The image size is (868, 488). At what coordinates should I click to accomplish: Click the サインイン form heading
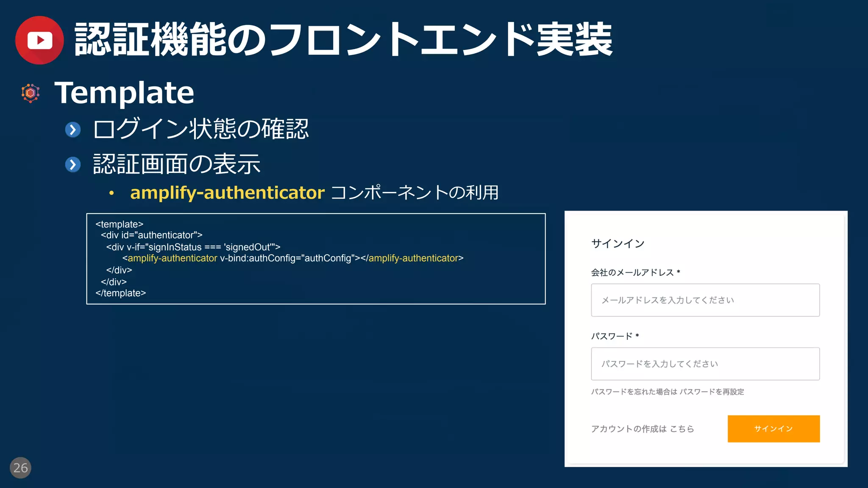point(618,244)
